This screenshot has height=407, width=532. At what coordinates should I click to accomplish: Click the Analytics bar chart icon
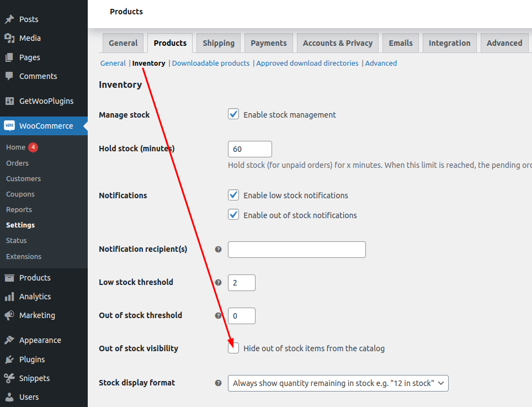(9, 297)
